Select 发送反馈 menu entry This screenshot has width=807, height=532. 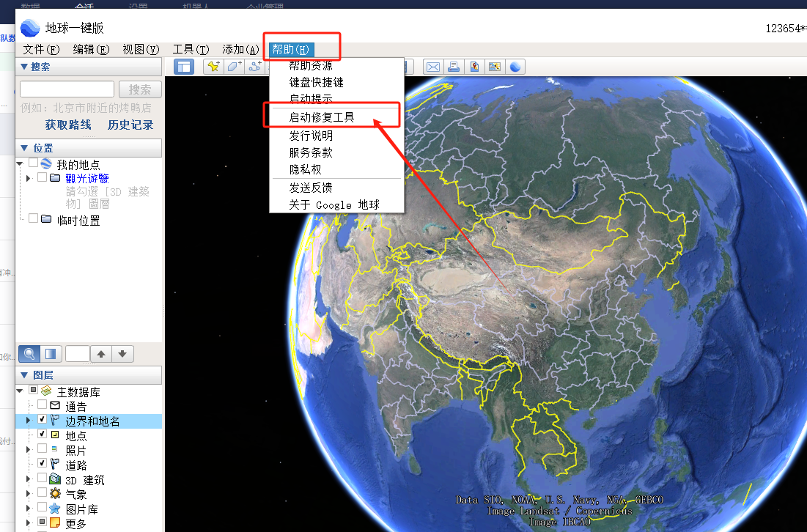point(336,188)
